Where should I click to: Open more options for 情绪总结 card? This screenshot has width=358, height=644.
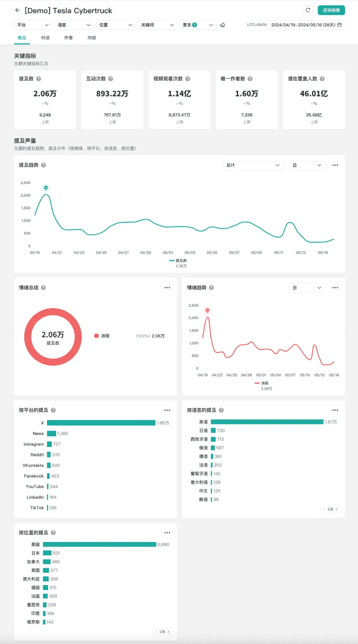167,288
